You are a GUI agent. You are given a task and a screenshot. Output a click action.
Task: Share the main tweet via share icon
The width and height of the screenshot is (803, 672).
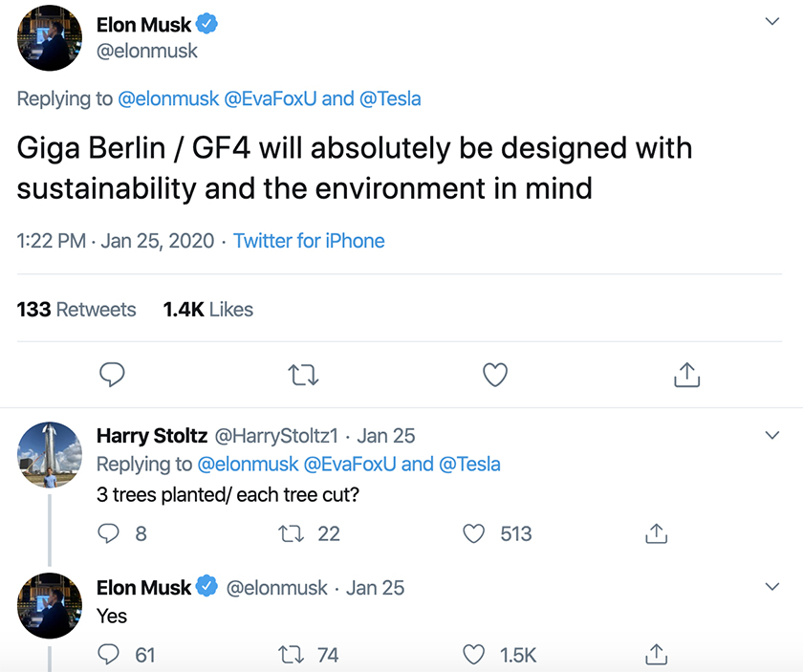686,375
